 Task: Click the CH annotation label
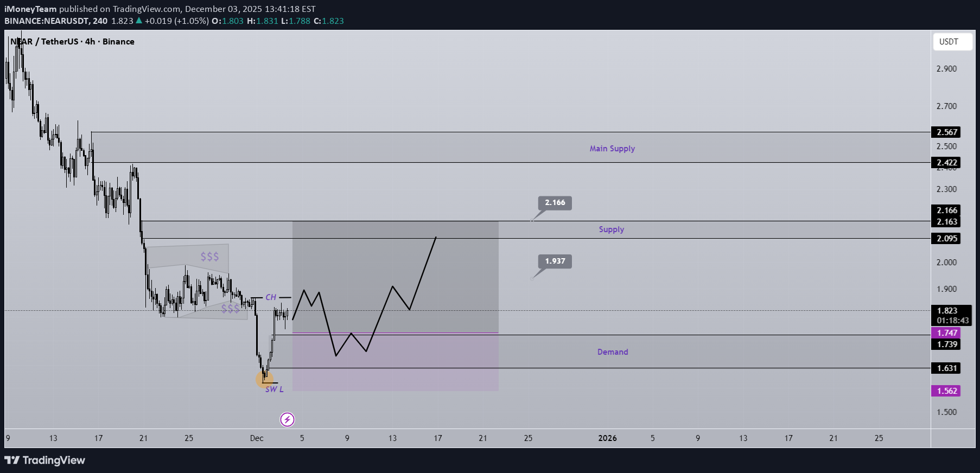click(271, 297)
